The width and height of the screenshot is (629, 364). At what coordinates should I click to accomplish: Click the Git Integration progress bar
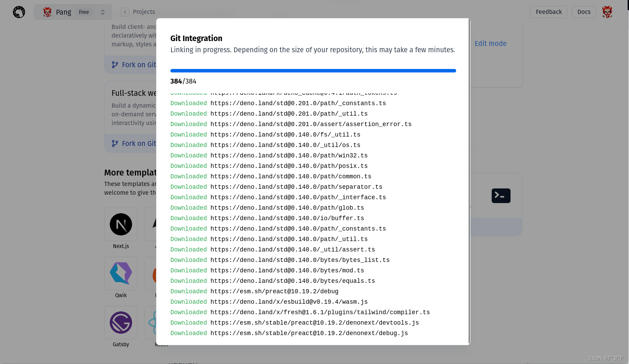[313, 71]
